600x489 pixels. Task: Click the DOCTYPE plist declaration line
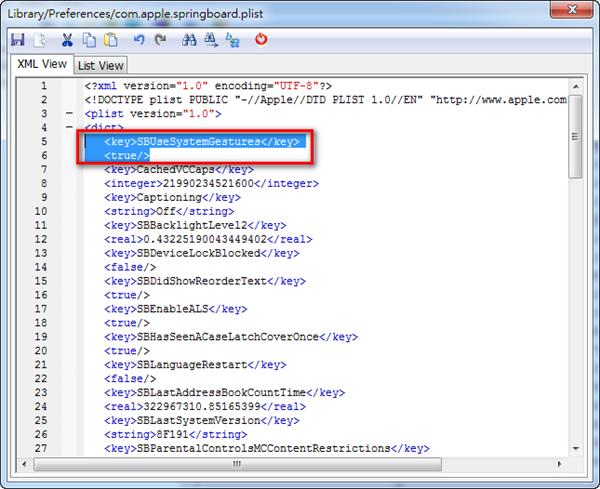pos(325,100)
